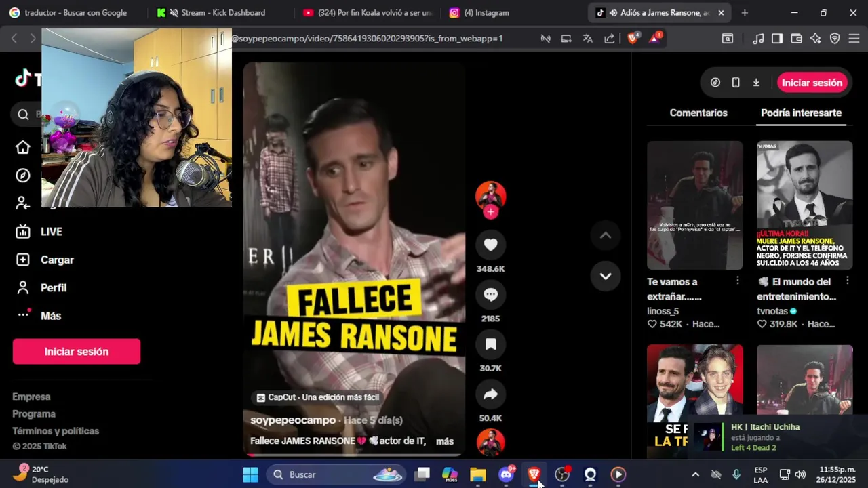Viewport: 868px width, 488px height.
Task: Expand the Programa footer section
Action: pos(34,414)
